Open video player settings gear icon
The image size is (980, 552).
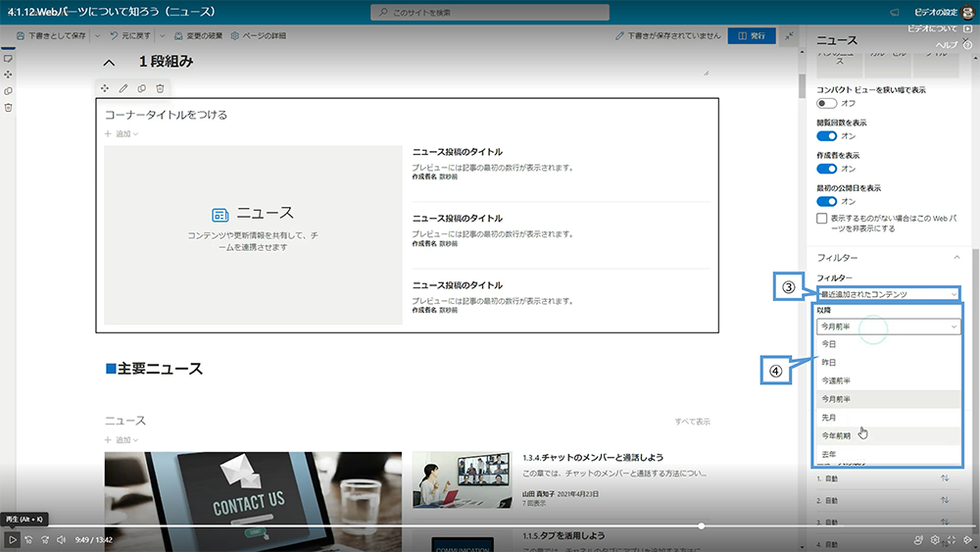coord(935,539)
